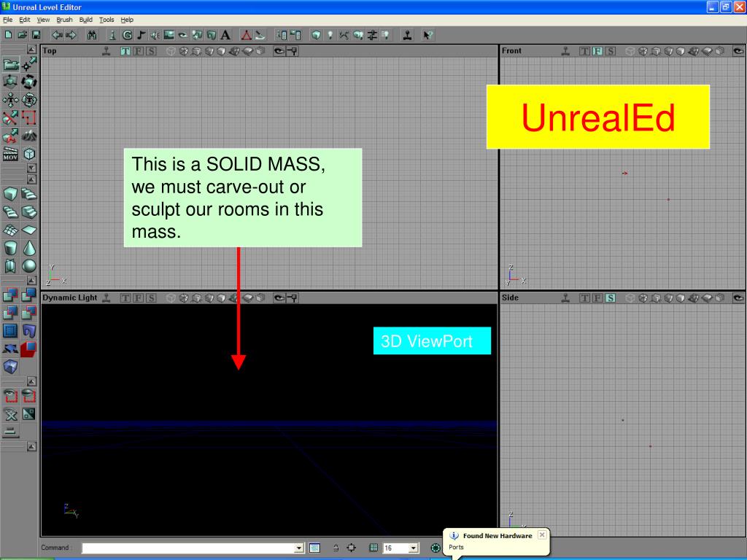Viewport: 747px width, 560px height.
Task: Expand the collapsed group below the Matinee tool
Action: [x=31, y=168]
